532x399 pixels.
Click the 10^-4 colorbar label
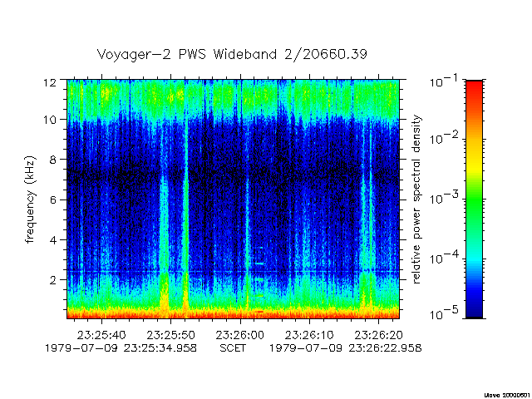tap(444, 258)
